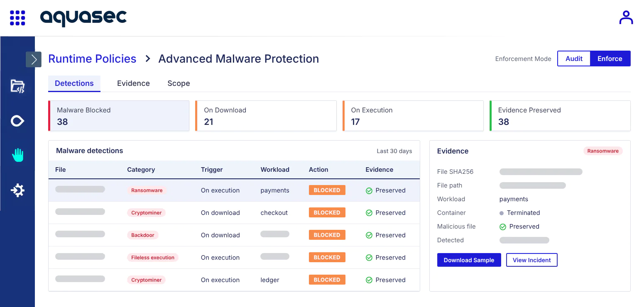Viewport: 644px width, 307px height.
Task: Switch to the Evidence tab
Action: click(x=133, y=83)
